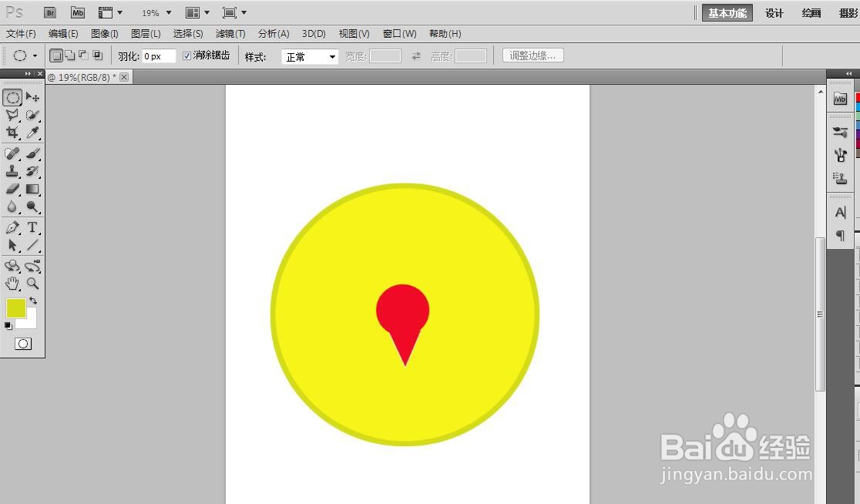Viewport: 860px width, 504px height.
Task: Select the Eyedropper tool
Action: tap(32, 133)
